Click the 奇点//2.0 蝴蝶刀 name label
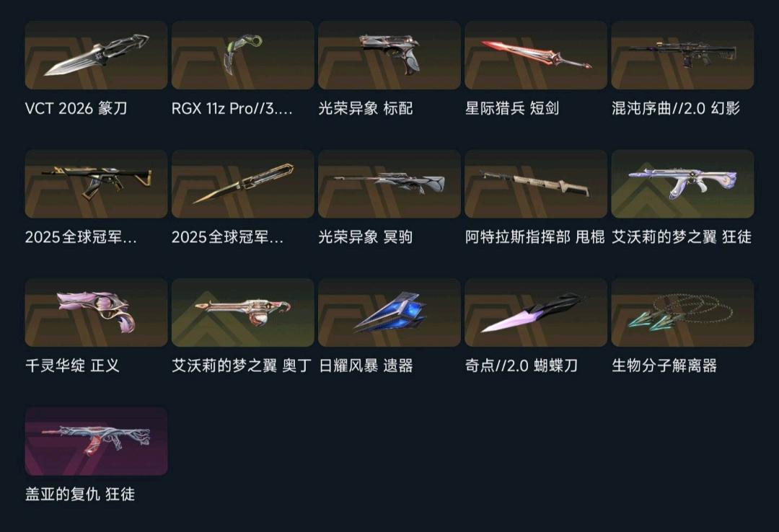779x532 pixels. click(521, 365)
